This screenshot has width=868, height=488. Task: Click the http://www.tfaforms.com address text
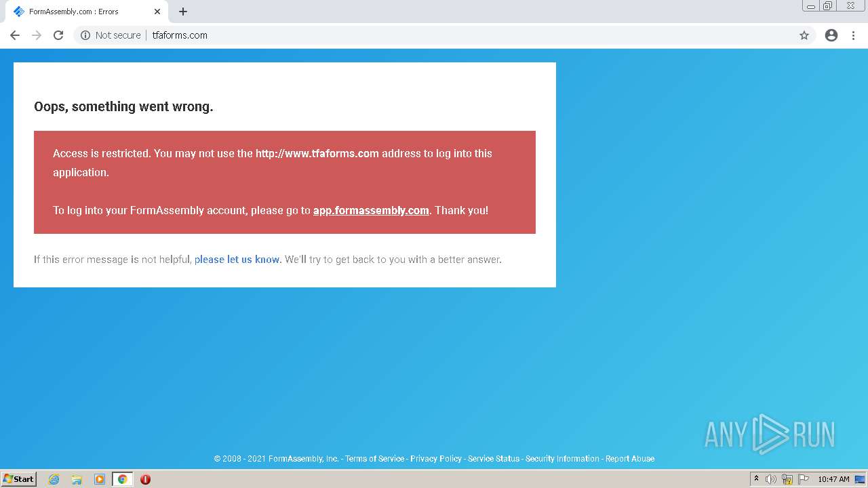[x=317, y=153]
